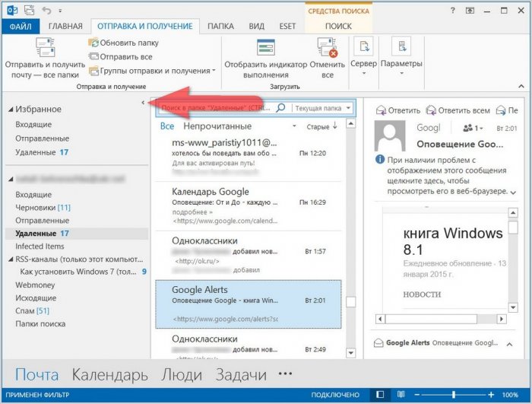Collapse the Google Alerts people pane

[509, 344]
